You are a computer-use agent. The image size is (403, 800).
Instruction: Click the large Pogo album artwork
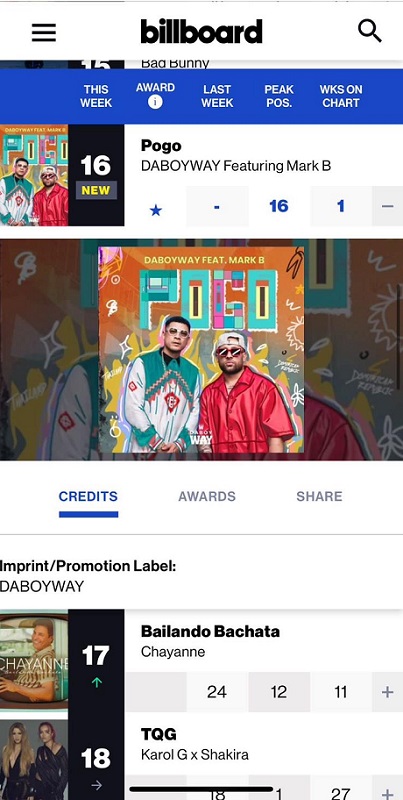coord(202,349)
